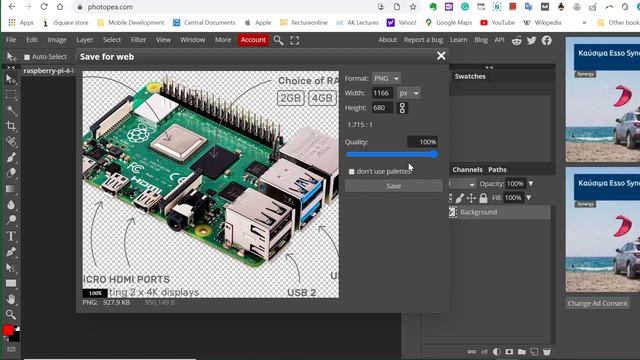Select the Spot Healing Brush tool
The height and width of the screenshot is (360, 640).
(11, 142)
